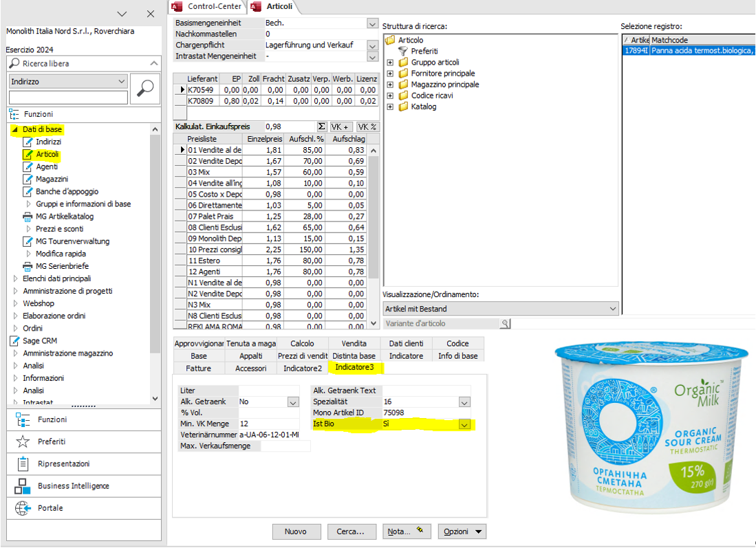Click the magnifying glass search button
This screenshot has width=756, height=548.
[145, 89]
